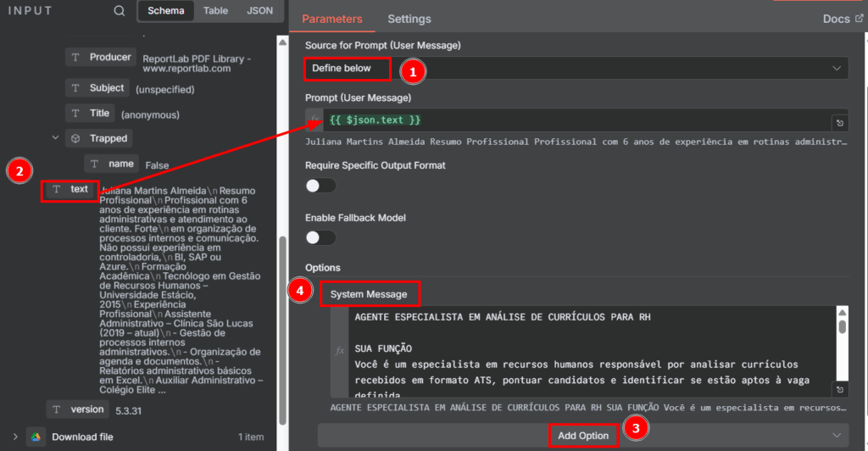Switch to Schema view
Viewport: 868px width, 451px height.
pyautogui.click(x=165, y=10)
